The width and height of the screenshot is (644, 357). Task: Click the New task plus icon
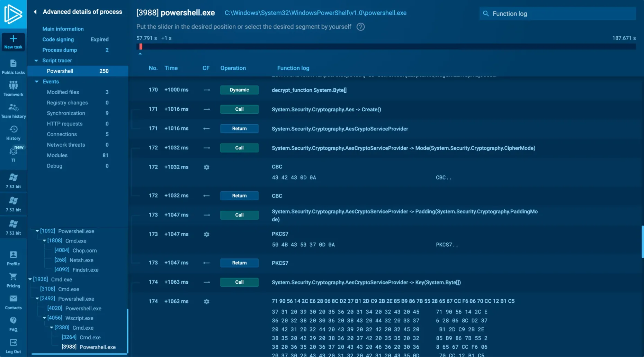click(13, 39)
